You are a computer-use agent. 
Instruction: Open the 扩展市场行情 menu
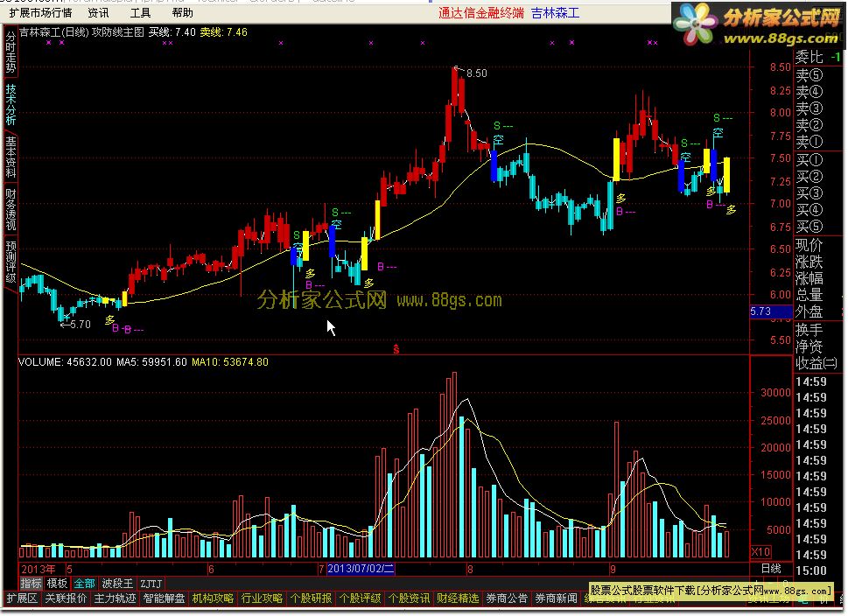pos(40,12)
